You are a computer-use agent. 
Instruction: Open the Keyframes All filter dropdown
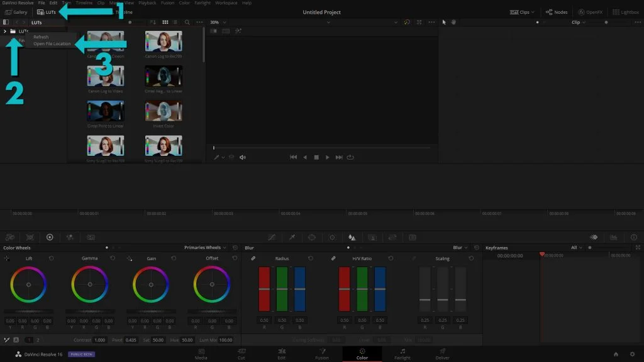coord(577,248)
